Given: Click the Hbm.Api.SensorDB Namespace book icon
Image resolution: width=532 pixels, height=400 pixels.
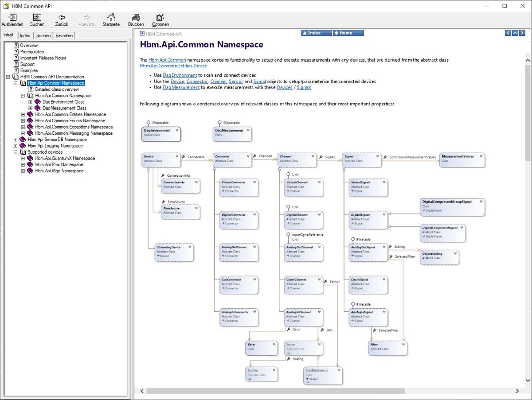Looking at the screenshot, I should pos(23,140).
